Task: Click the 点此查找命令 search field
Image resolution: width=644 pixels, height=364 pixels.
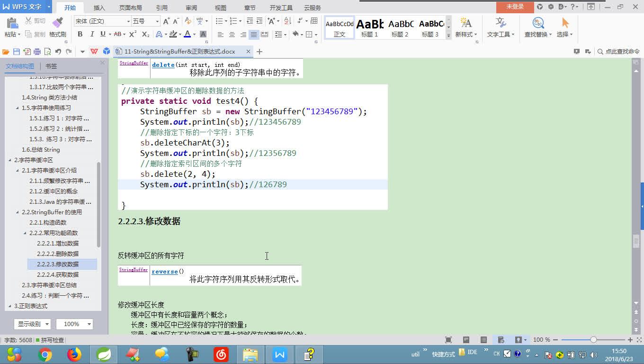Action: point(618,52)
